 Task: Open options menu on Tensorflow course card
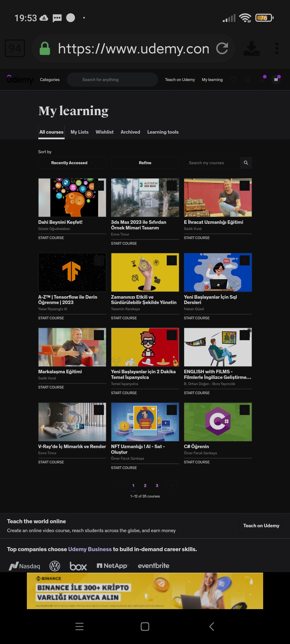pos(99,260)
